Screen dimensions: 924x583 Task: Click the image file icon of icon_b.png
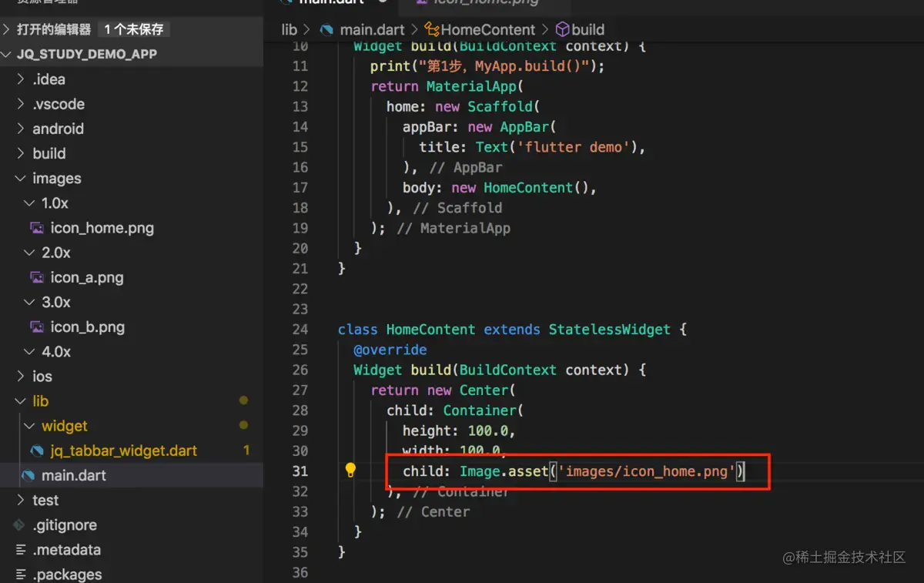36,327
